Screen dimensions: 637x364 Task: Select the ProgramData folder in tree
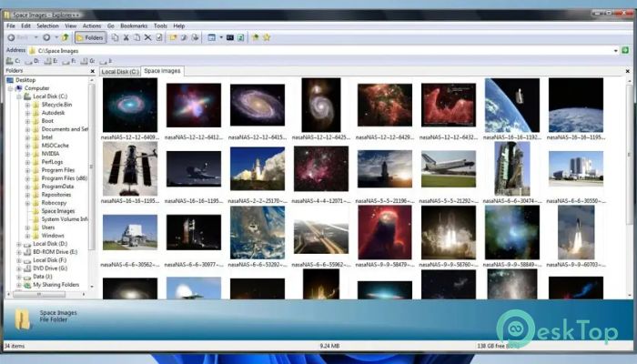(57, 187)
